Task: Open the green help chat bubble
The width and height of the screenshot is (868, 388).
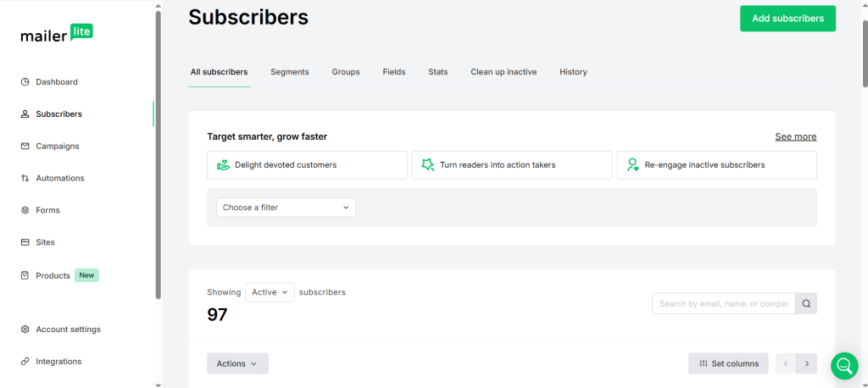Action: coord(844,366)
